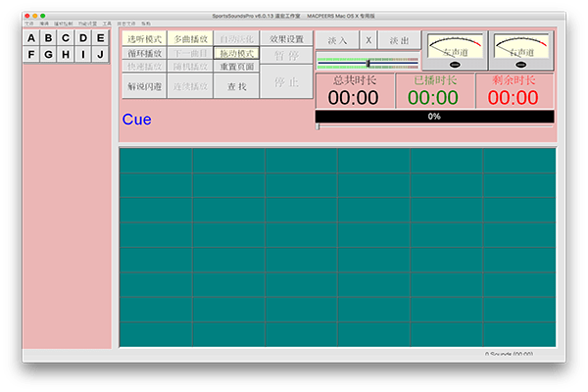Click the 停止 stop button

[286, 81]
